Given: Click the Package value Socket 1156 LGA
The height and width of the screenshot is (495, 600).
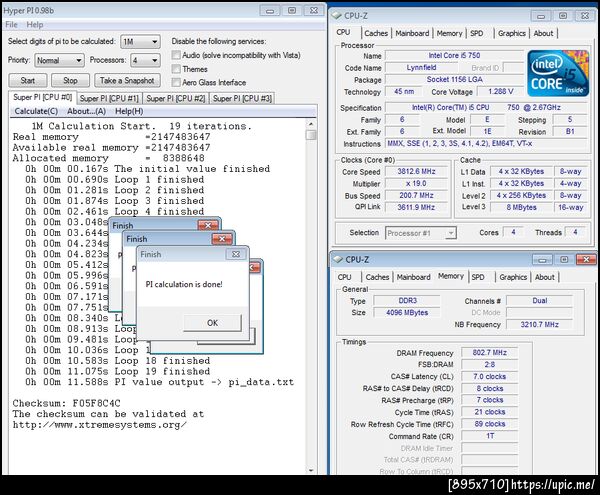Looking at the screenshot, I should click(454, 80).
